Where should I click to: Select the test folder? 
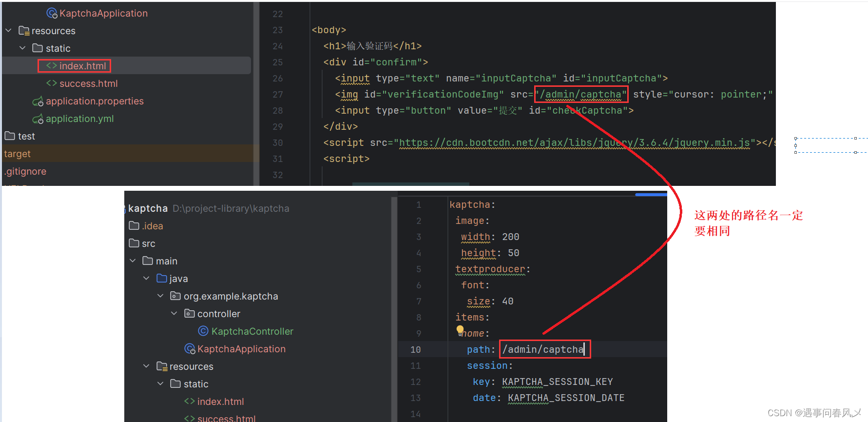coord(26,136)
